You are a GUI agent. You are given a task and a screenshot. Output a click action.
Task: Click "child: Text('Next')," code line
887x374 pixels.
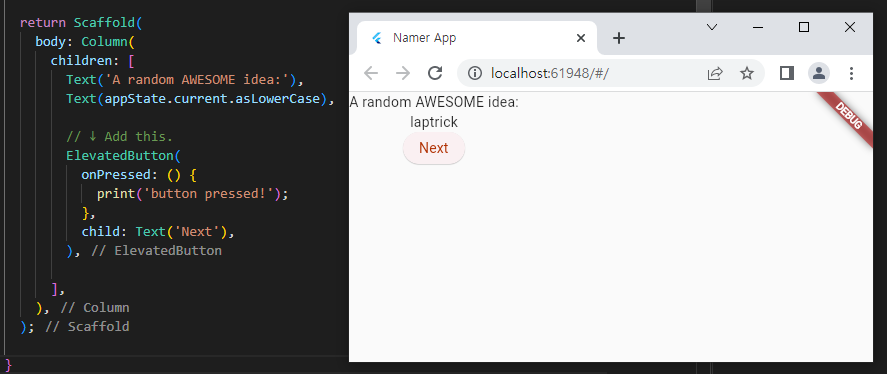pyautogui.click(x=158, y=231)
